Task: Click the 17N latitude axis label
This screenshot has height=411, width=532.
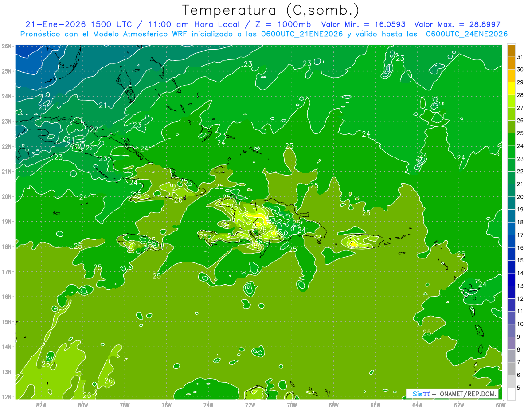Action: pyautogui.click(x=6, y=272)
